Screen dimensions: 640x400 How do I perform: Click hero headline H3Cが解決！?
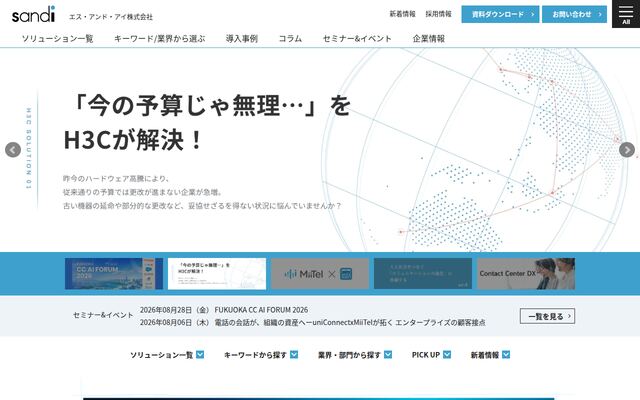coord(133,140)
